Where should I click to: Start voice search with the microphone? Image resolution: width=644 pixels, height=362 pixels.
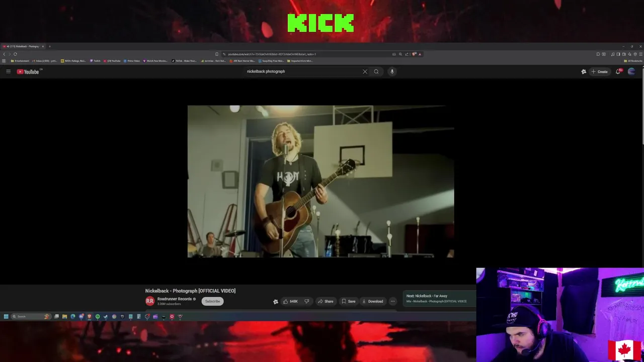(x=392, y=71)
